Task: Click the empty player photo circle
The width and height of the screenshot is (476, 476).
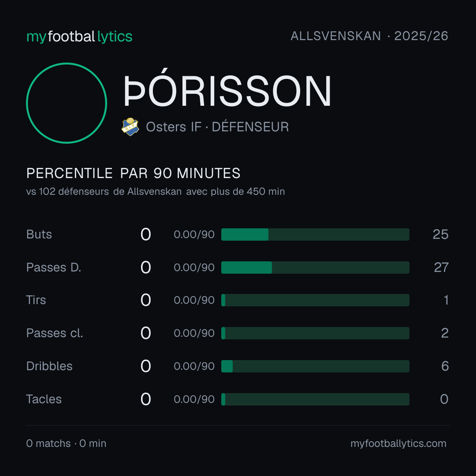Action: click(67, 103)
